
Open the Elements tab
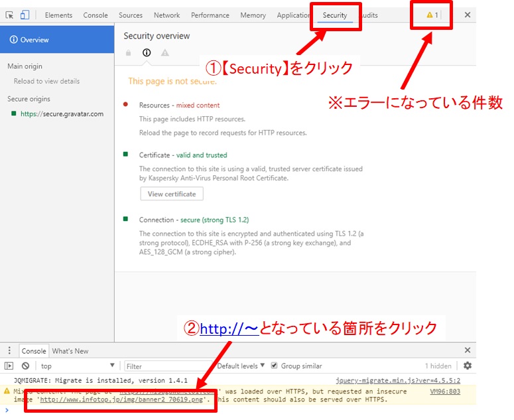tap(58, 15)
